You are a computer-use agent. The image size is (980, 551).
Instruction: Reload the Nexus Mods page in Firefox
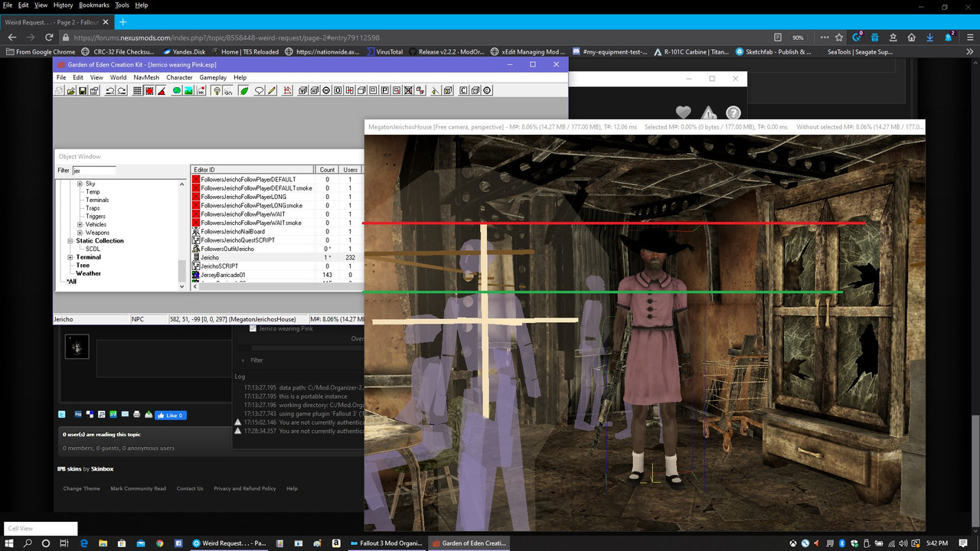[x=49, y=37]
